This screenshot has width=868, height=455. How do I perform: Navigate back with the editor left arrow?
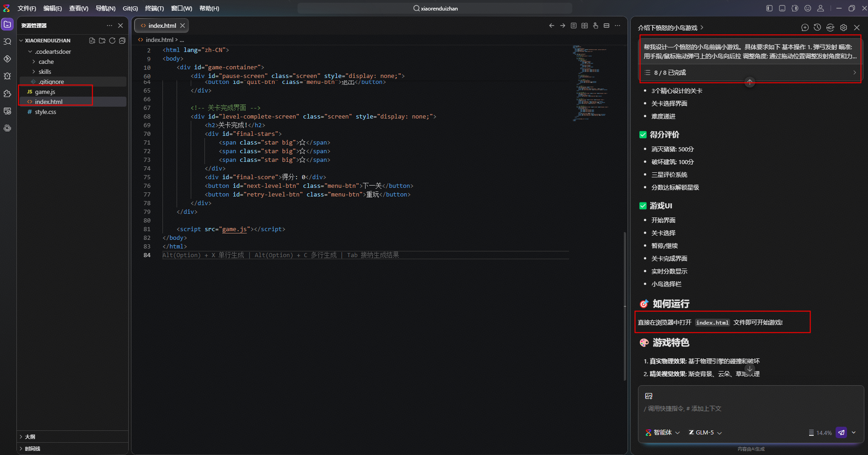[x=552, y=26]
